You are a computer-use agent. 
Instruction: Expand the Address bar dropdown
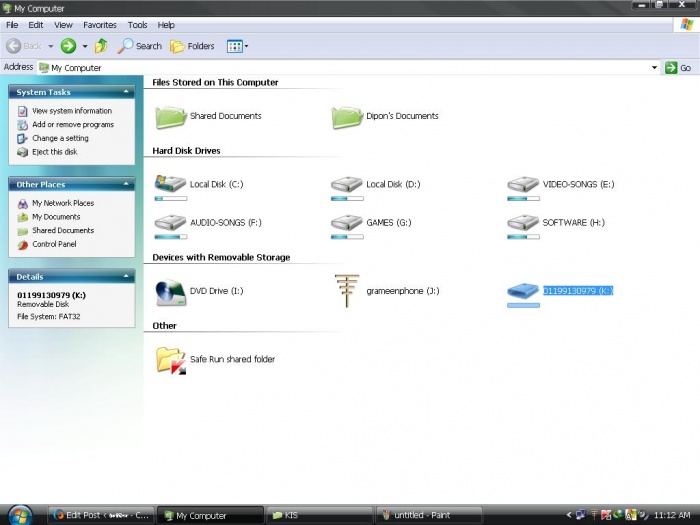click(654, 67)
